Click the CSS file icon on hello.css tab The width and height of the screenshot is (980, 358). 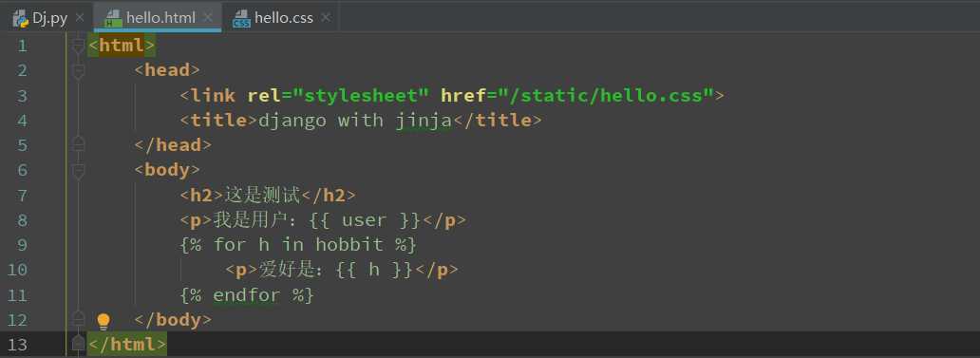(x=241, y=18)
